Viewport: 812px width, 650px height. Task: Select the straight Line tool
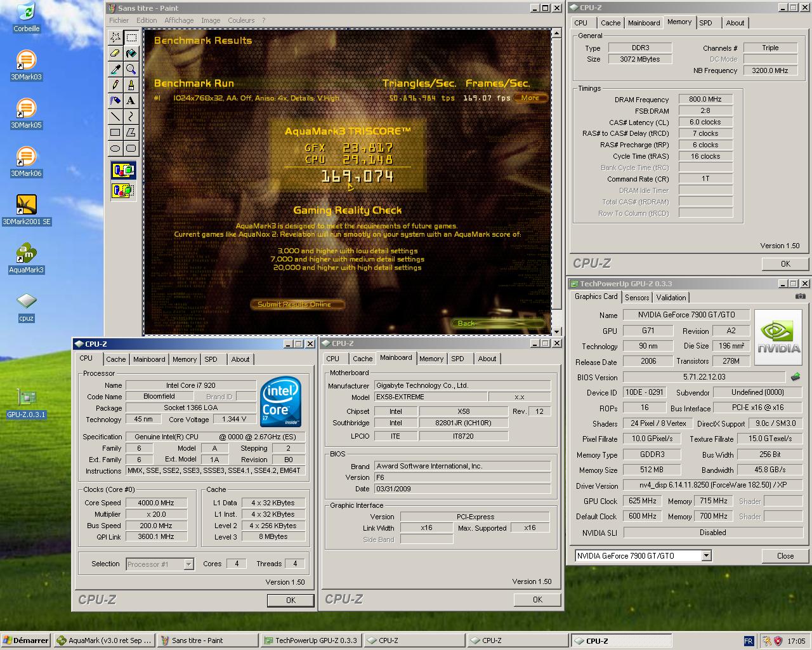tap(115, 116)
